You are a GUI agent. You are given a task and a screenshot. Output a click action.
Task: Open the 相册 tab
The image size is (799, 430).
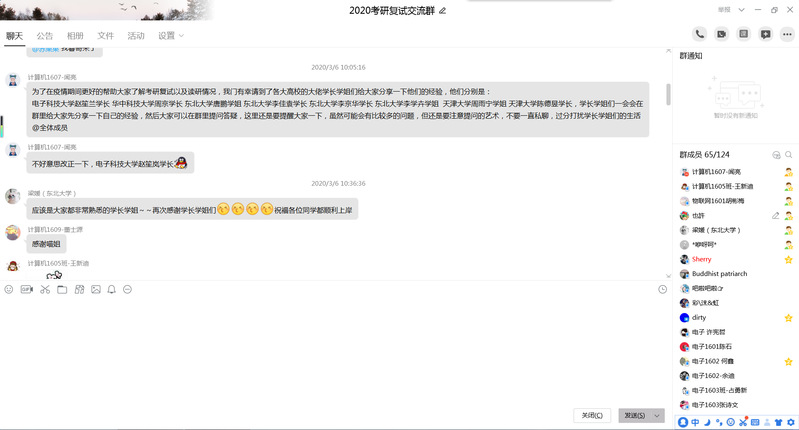(75, 35)
